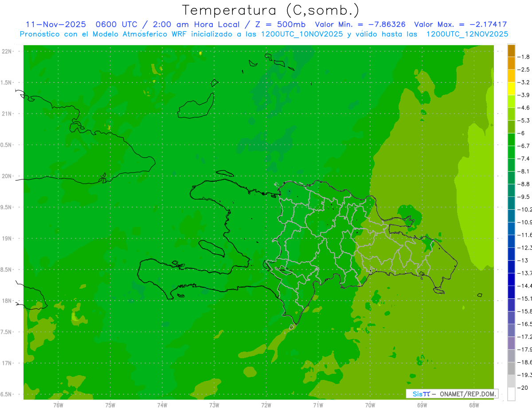Click the "18N" latitude label

tap(7, 301)
